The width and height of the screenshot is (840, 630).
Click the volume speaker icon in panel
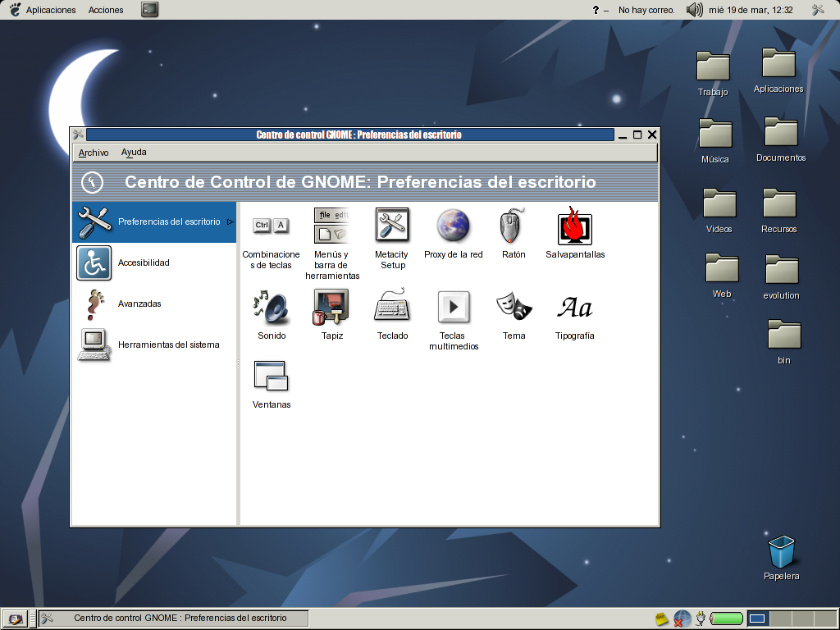coord(694,10)
